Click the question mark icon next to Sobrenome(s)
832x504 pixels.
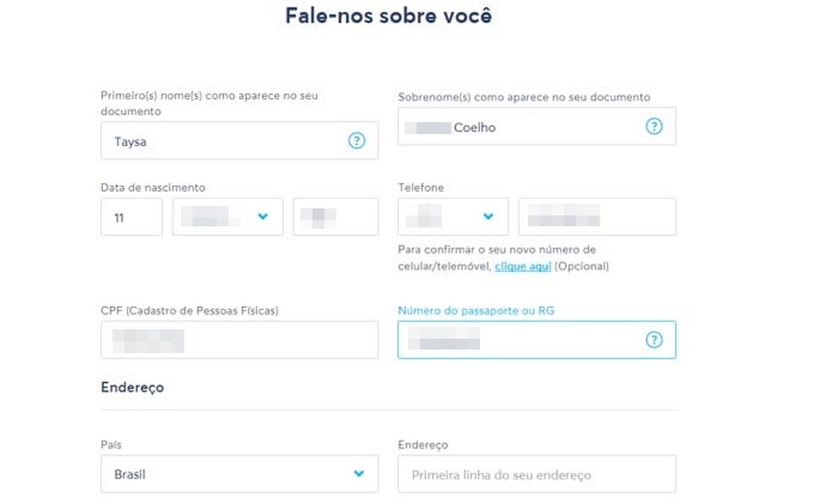[653, 126]
